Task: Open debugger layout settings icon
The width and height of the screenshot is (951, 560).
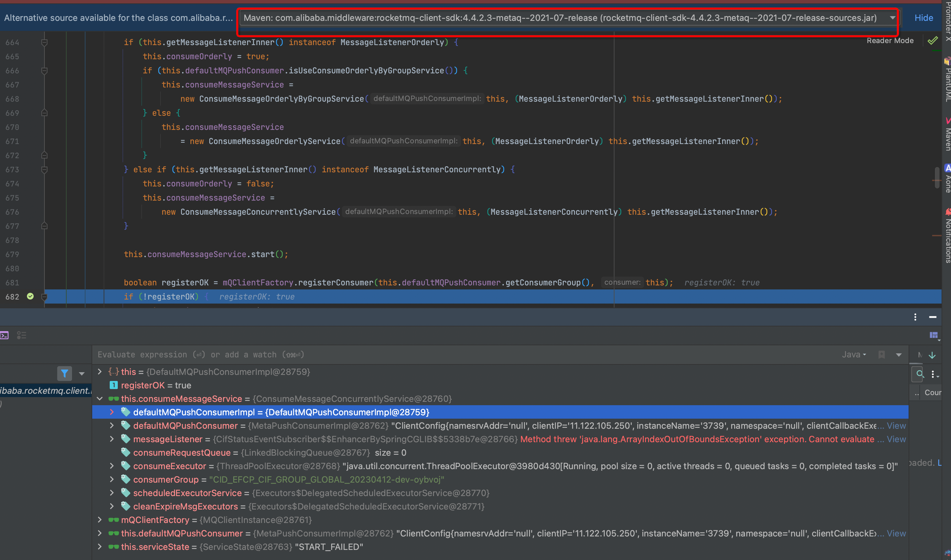Action: (x=934, y=335)
